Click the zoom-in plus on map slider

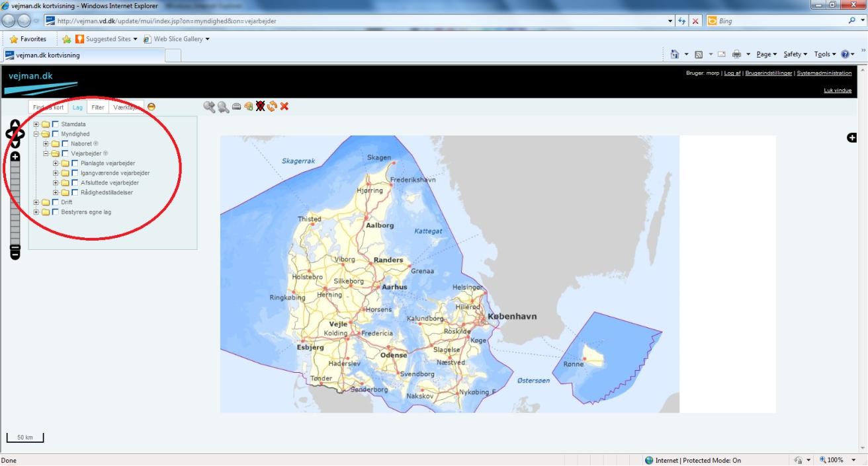(15, 157)
